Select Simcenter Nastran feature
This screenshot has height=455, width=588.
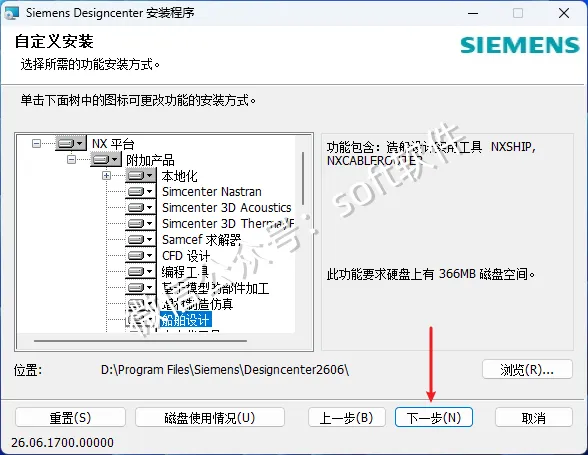click(x=212, y=192)
